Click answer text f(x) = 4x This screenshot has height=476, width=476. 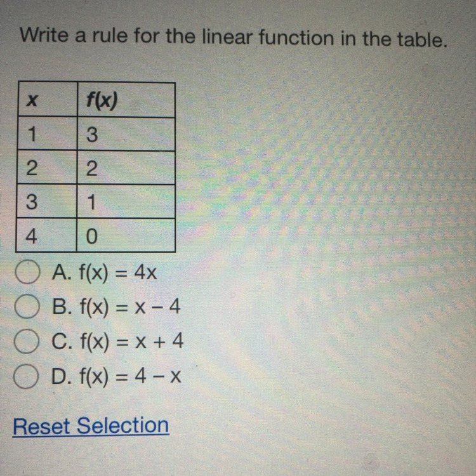(x=118, y=273)
